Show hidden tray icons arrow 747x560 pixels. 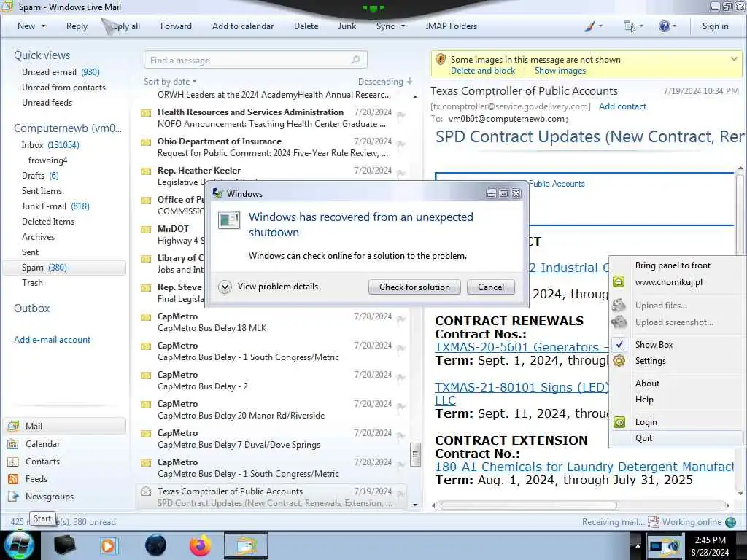638,545
